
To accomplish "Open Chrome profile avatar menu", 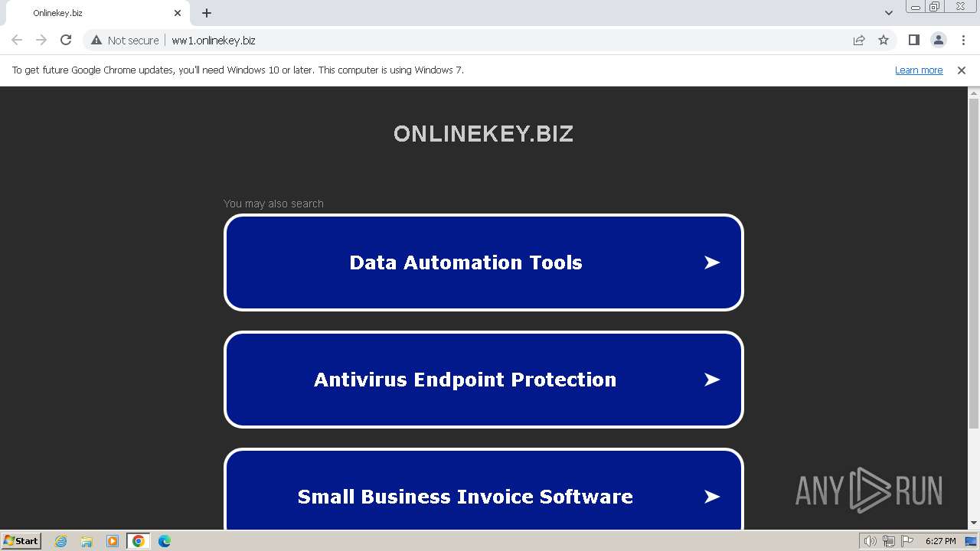I will 938,40.
